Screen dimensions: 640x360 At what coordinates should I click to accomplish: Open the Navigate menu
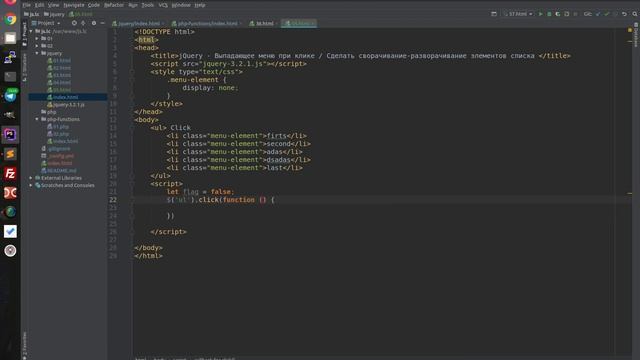(x=73, y=5)
